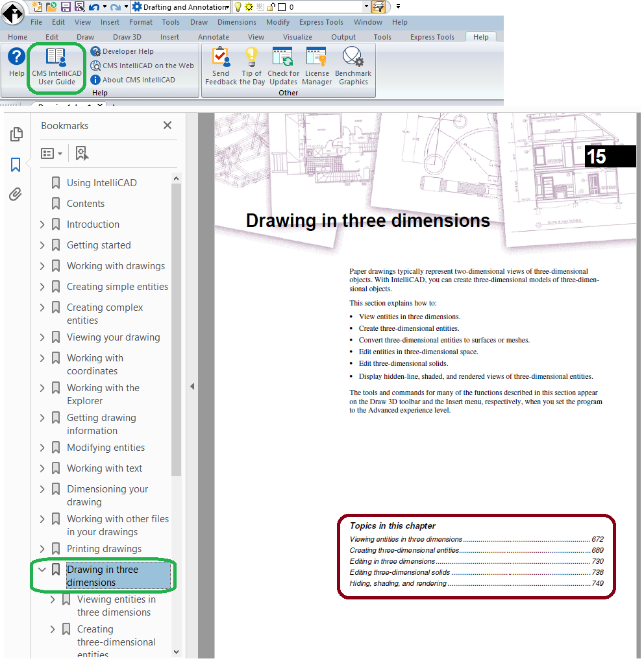Click the Bookmarks sidebar icon
This screenshot has height=663, width=644.
tap(16, 165)
